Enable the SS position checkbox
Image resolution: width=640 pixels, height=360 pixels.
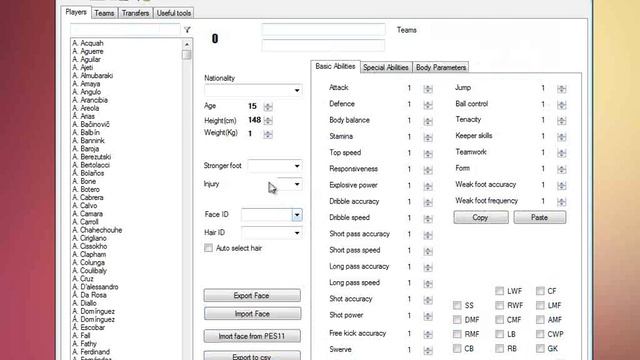pyautogui.click(x=457, y=305)
